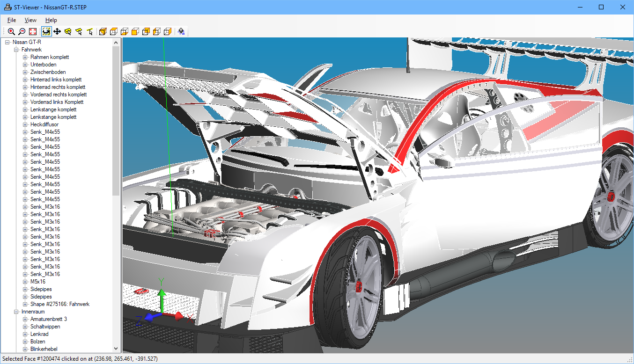Select the Hinterrad rechts komplett item

point(58,87)
